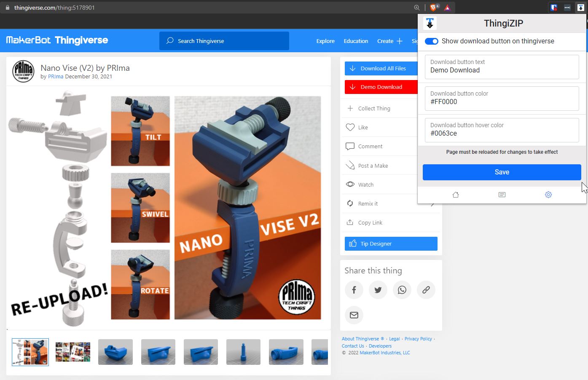The image size is (588, 380).
Task: Select fourth thumbnail of blue wedge part
Action: [158, 352]
